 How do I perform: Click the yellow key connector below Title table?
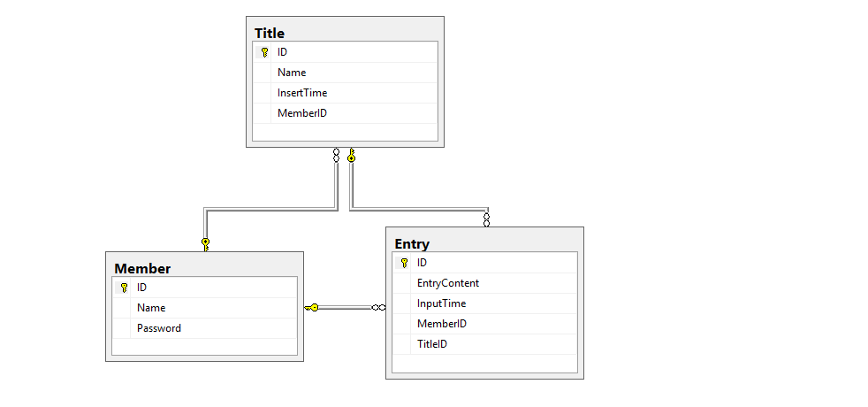click(x=351, y=157)
